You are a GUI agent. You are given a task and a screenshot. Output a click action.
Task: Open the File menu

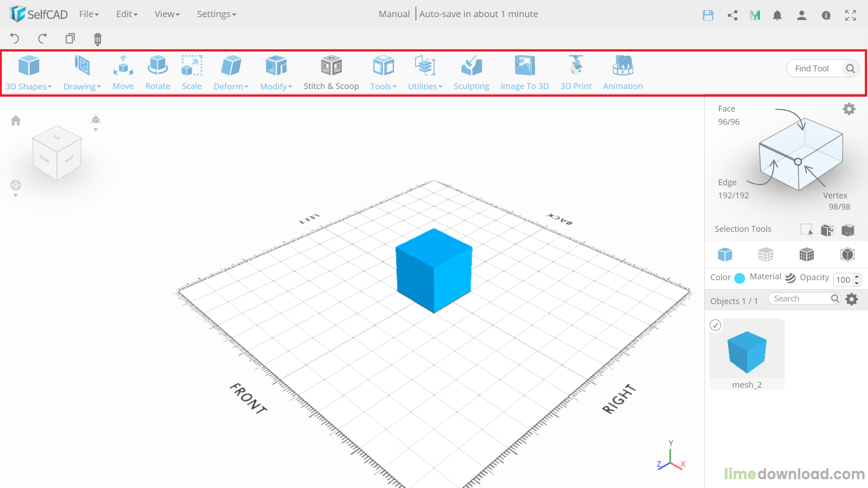coord(89,14)
